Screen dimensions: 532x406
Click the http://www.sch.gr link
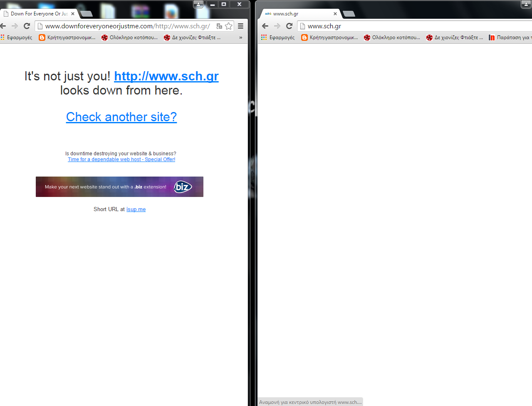166,76
